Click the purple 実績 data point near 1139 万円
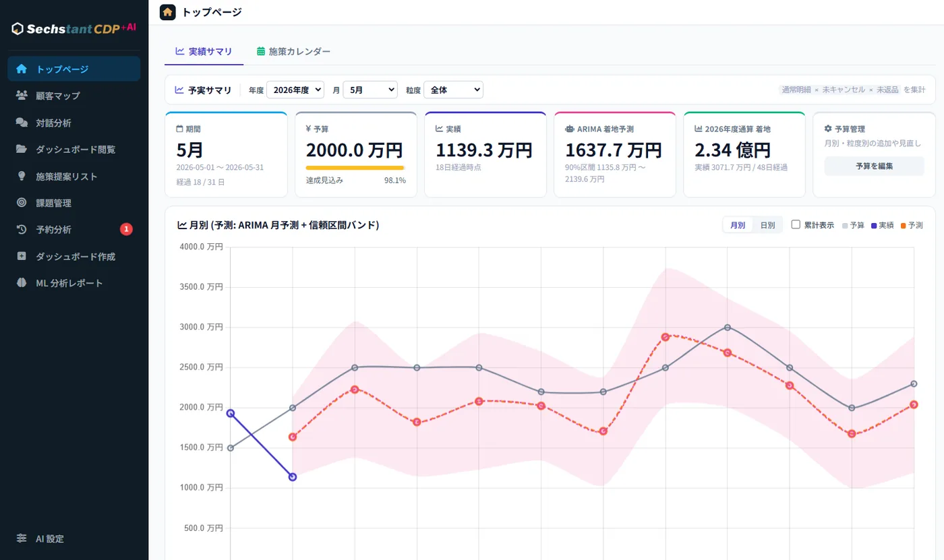 tap(293, 477)
